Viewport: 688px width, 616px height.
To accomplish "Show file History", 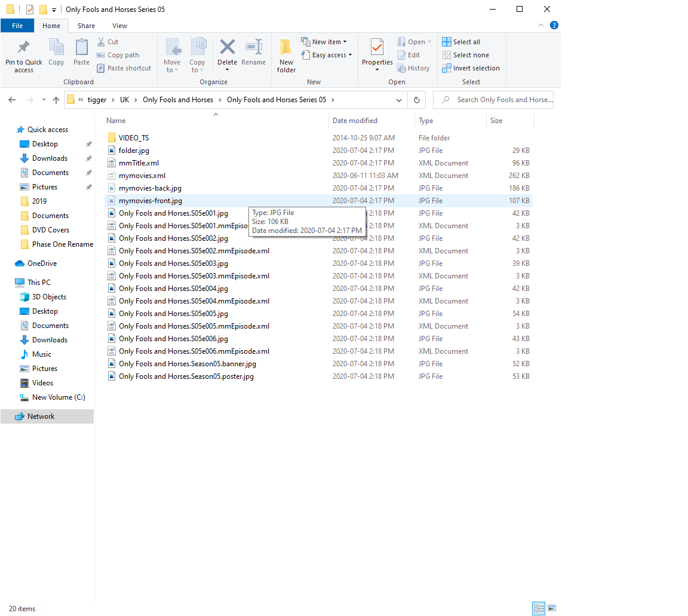I will (414, 68).
